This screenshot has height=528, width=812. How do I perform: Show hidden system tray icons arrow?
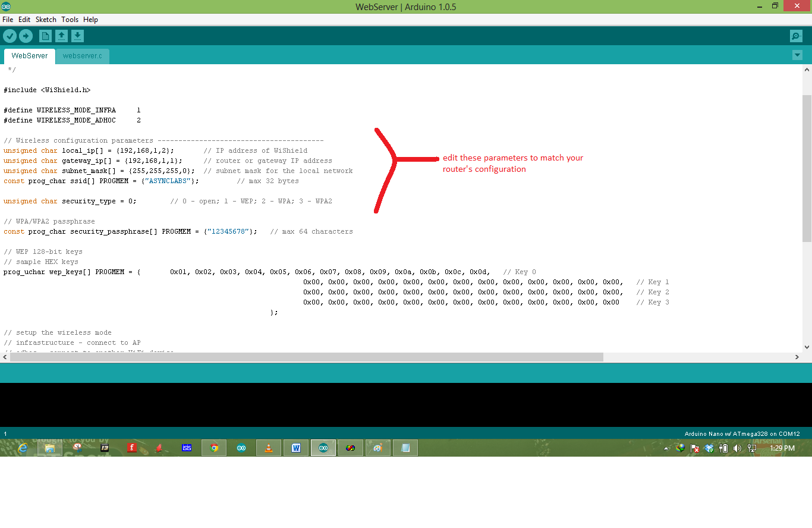(667, 448)
